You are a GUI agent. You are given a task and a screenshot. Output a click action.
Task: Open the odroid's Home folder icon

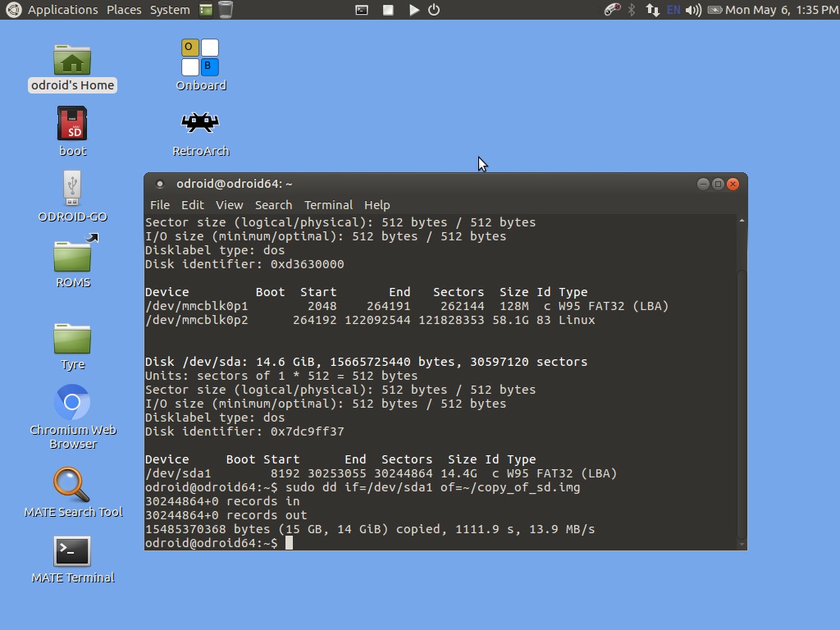[x=72, y=60]
